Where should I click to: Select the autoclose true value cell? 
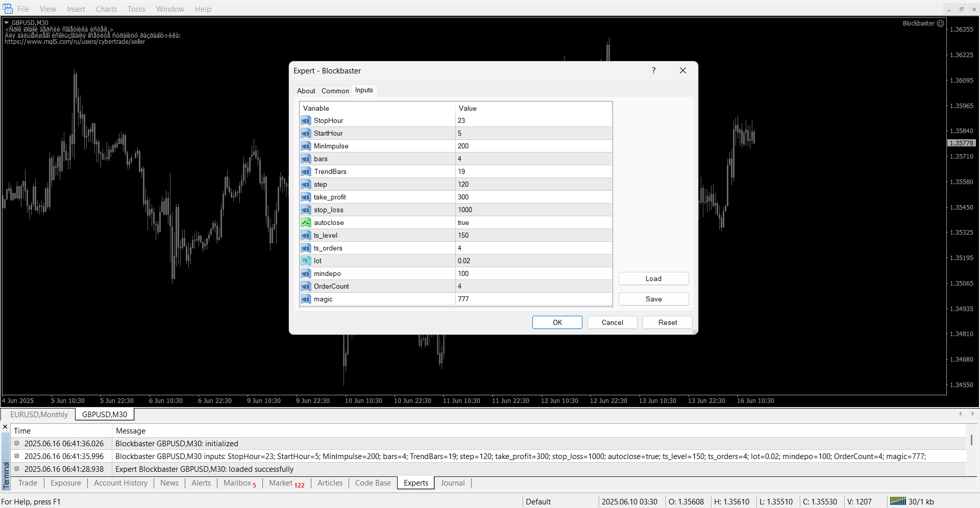pyautogui.click(x=533, y=223)
